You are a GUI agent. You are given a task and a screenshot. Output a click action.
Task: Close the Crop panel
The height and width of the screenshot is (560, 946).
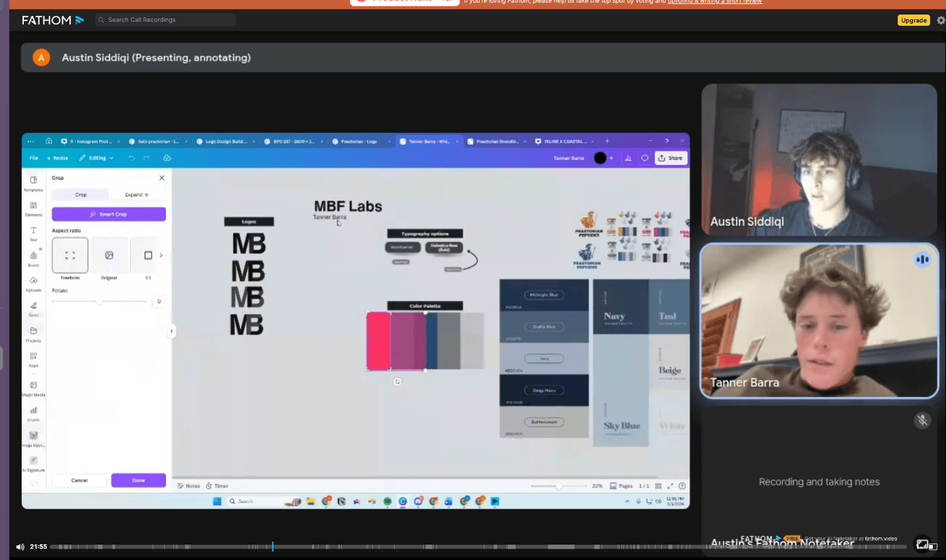tap(162, 178)
